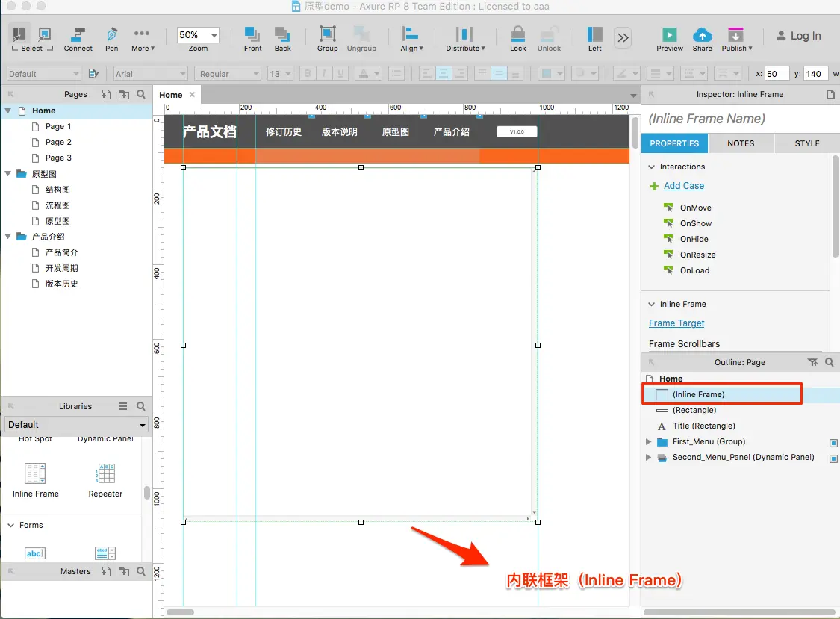
Task: Collapse the Forms widget section
Action: (10, 525)
